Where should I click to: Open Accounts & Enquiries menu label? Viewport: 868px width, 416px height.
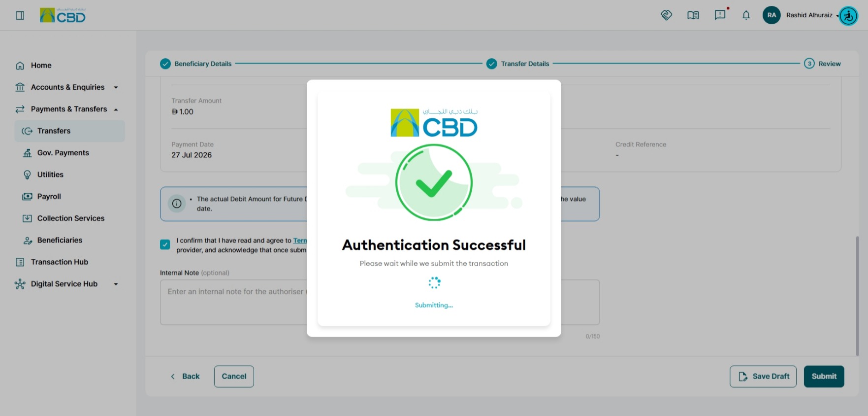[x=68, y=87]
